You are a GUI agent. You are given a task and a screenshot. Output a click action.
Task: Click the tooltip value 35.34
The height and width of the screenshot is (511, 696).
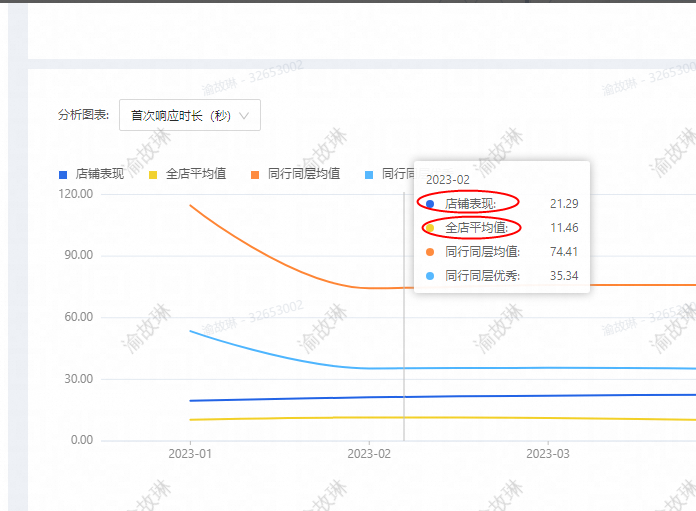tap(564, 276)
